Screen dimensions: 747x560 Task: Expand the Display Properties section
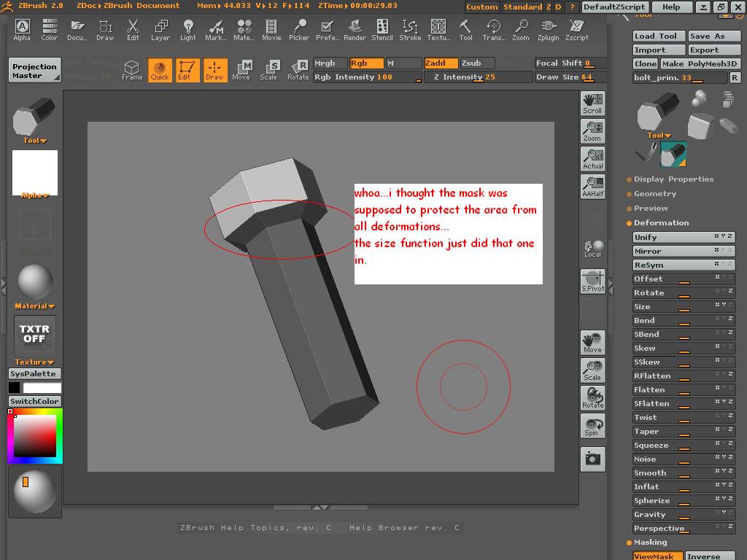[673, 179]
